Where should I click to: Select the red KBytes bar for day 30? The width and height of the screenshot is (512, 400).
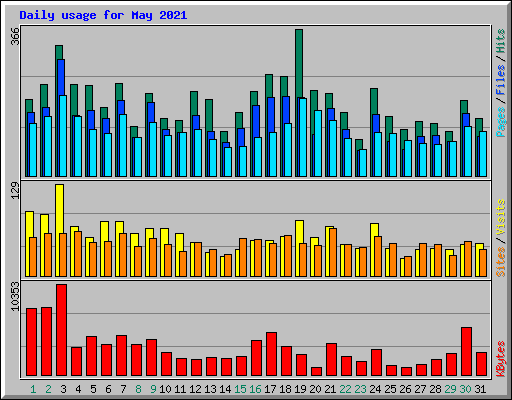466,352
